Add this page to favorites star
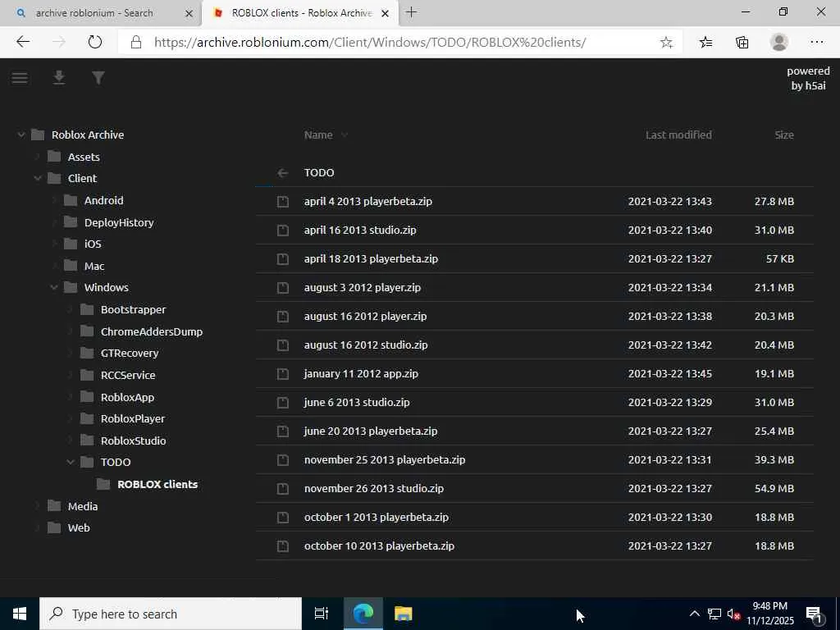Viewport: 840px width, 630px height. [666, 43]
